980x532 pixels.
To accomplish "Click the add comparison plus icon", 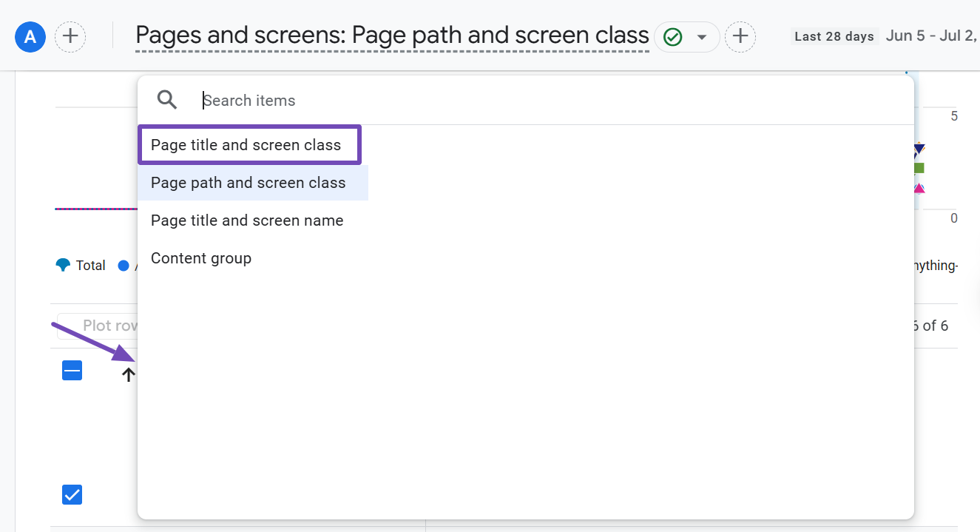I will tap(70, 36).
